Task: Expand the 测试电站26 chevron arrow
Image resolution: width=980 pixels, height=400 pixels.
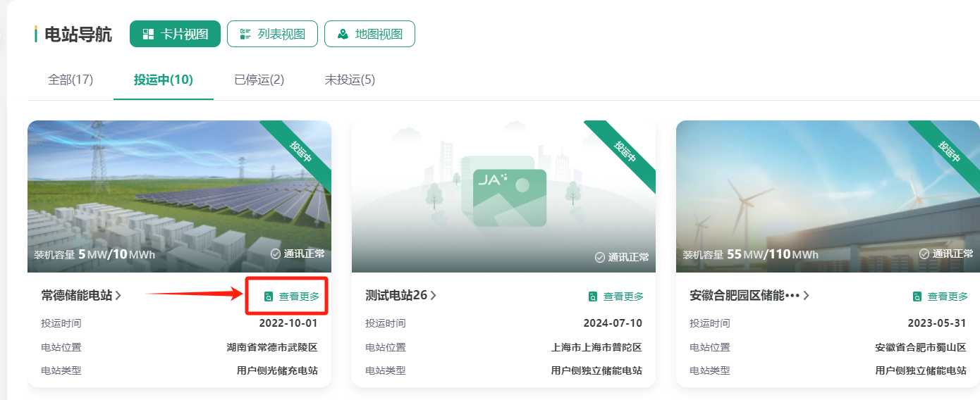Action: click(x=434, y=296)
